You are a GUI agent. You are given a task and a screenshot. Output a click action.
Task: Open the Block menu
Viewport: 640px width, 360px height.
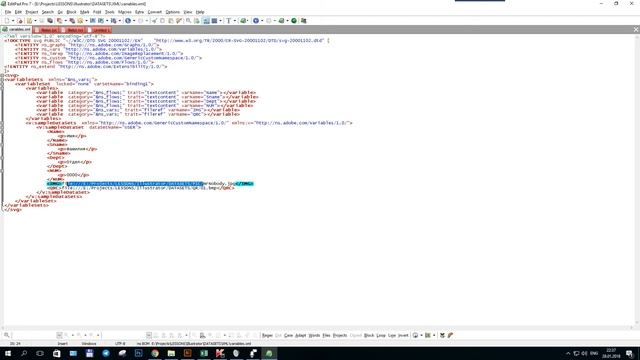point(71,12)
